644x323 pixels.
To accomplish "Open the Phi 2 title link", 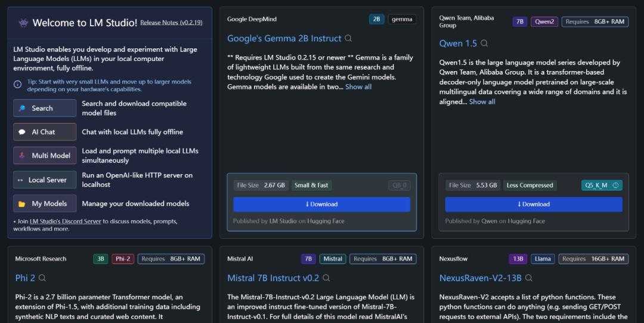I will click(x=25, y=278).
